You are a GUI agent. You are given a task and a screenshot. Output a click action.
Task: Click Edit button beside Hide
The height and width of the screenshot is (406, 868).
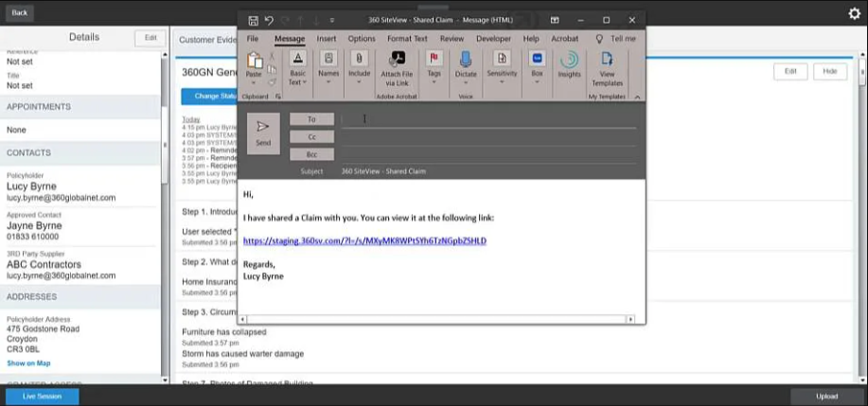coord(790,71)
